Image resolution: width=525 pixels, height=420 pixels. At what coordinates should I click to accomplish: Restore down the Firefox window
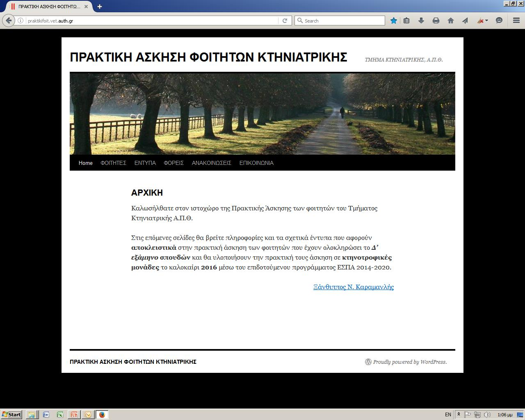(x=513, y=4)
